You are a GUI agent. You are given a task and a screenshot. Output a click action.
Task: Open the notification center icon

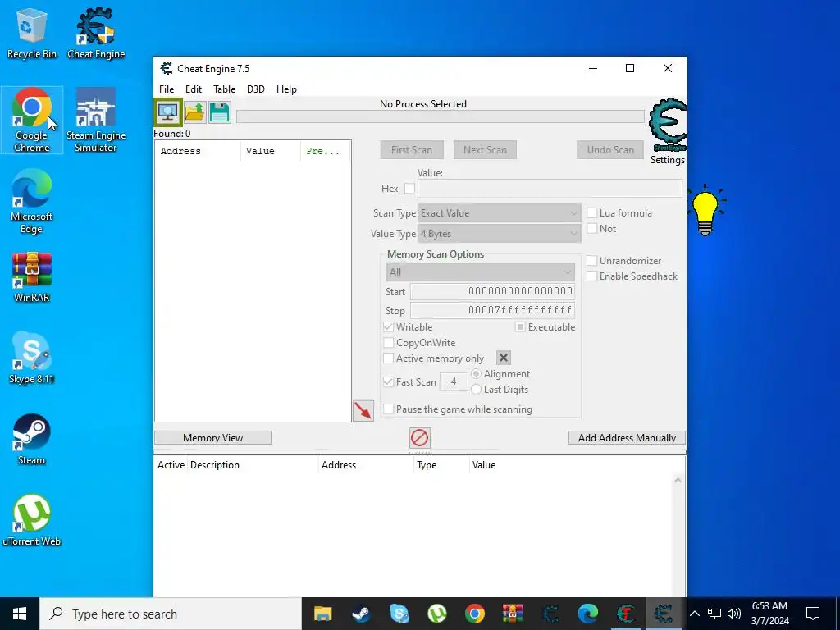coord(813,614)
